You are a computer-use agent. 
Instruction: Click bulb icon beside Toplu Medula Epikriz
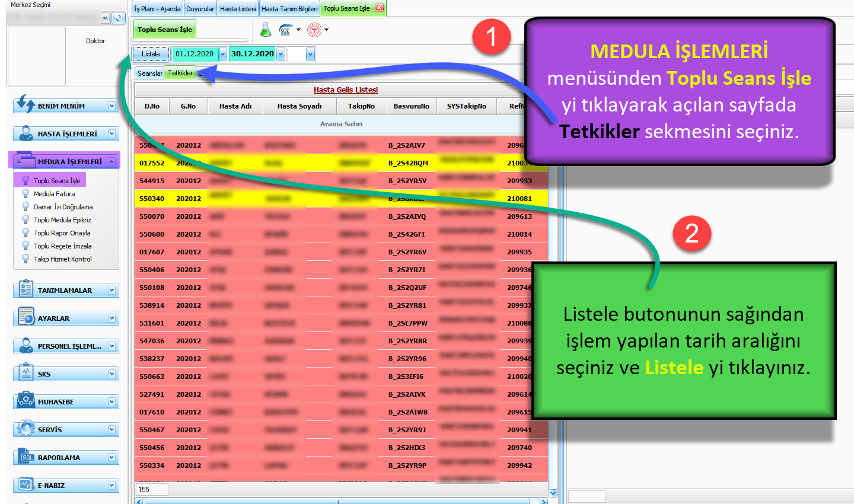pyautogui.click(x=26, y=219)
